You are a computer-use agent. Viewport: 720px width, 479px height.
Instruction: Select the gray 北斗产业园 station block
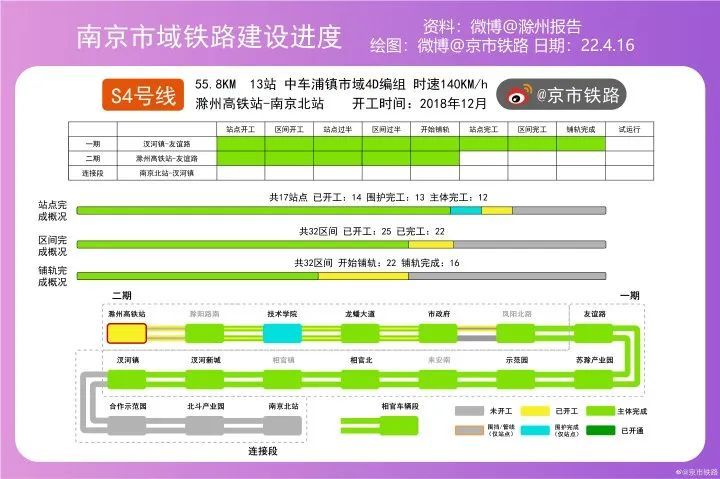(x=205, y=426)
